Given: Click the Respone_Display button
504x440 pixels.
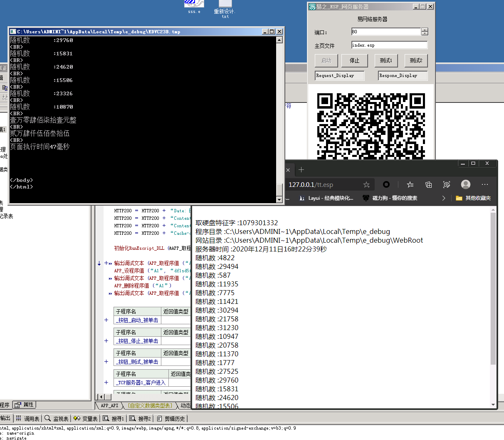Looking at the screenshot, I should click(x=403, y=75).
